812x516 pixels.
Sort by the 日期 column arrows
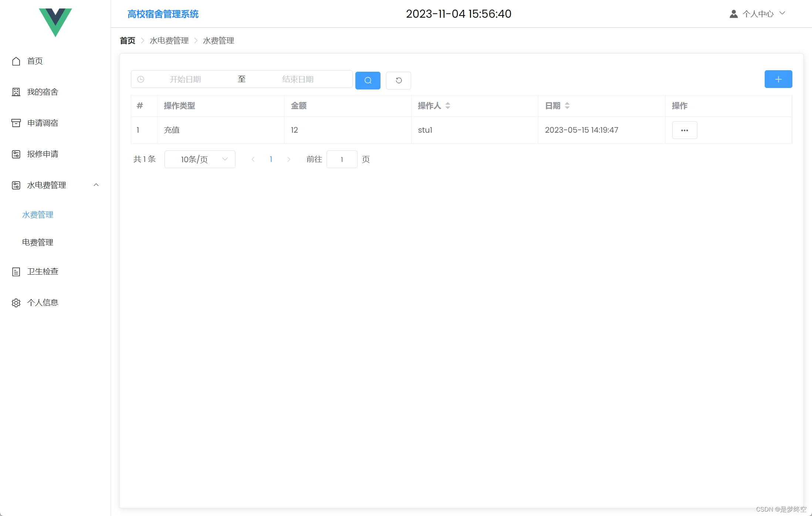click(x=567, y=106)
